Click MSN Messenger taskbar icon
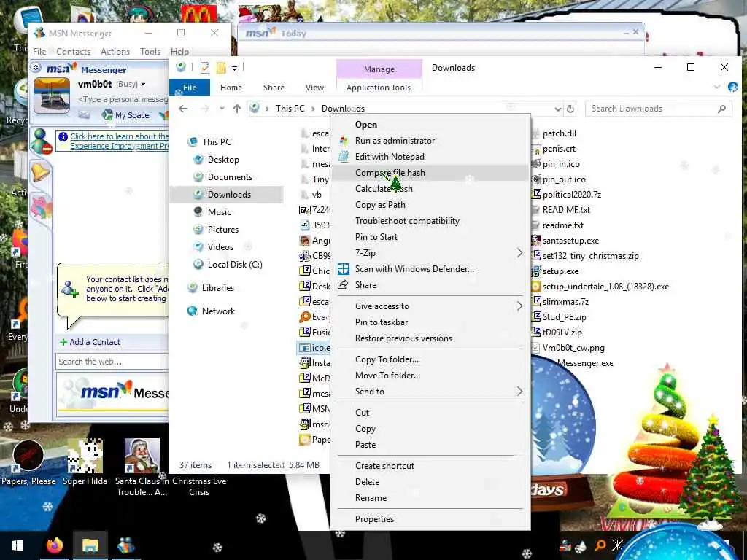 coord(125,545)
